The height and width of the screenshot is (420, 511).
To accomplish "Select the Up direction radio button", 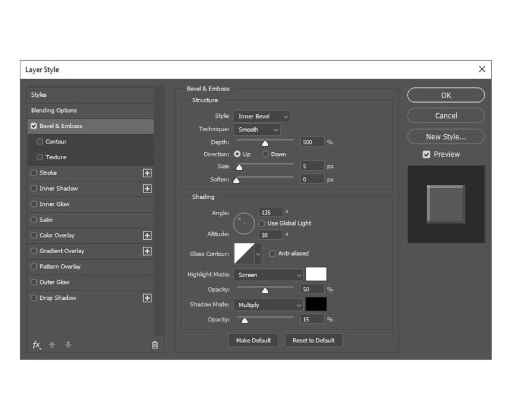I will click(x=237, y=154).
